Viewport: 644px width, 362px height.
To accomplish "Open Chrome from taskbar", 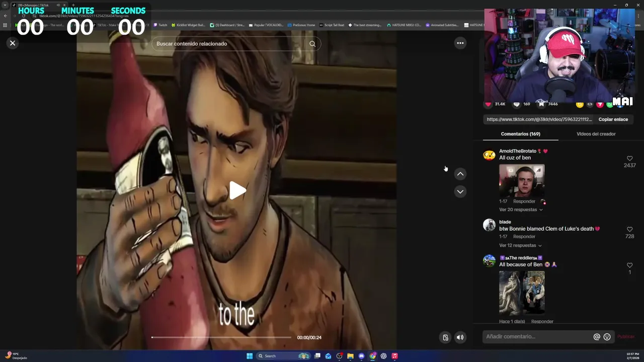I will (x=372, y=356).
